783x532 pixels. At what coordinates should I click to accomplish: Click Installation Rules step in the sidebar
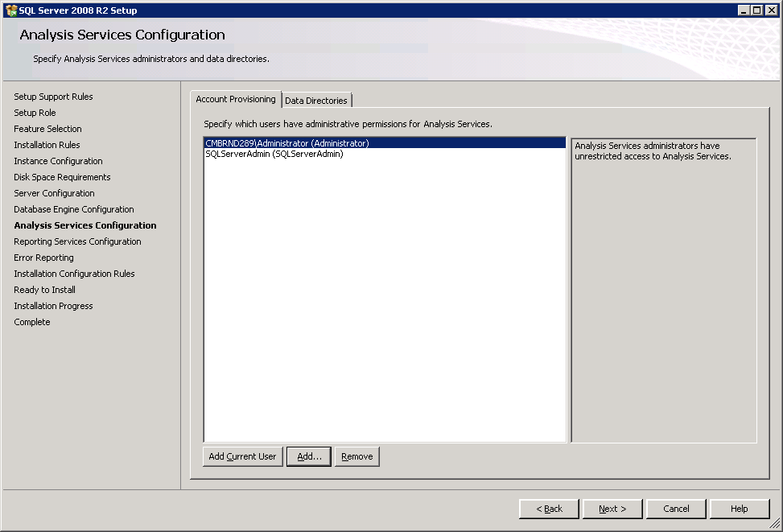point(47,145)
